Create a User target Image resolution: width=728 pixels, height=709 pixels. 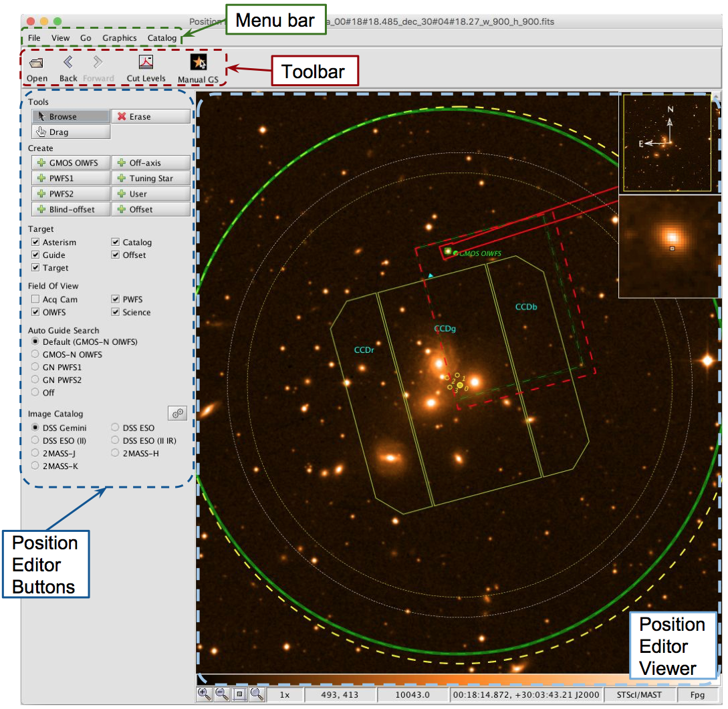151,194
